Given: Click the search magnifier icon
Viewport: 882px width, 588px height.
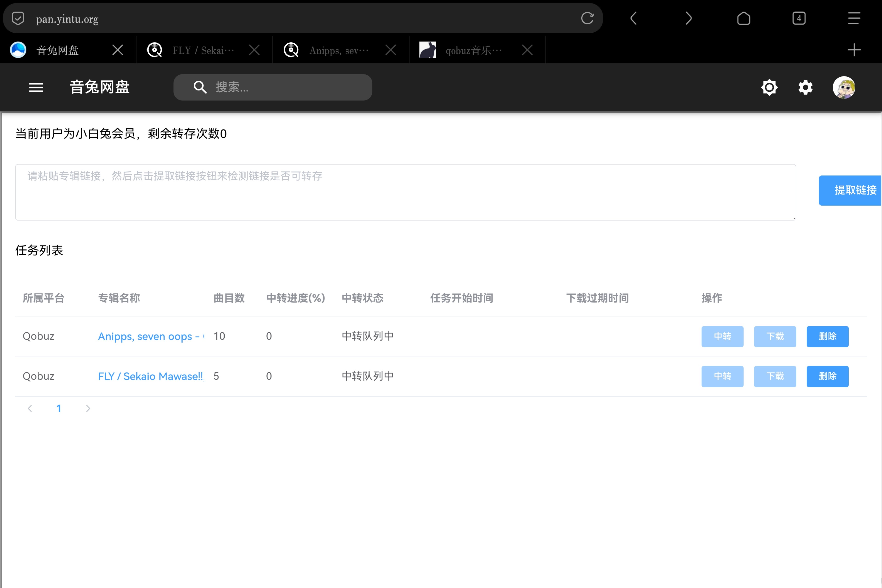Looking at the screenshot, I should pos(200,87).
